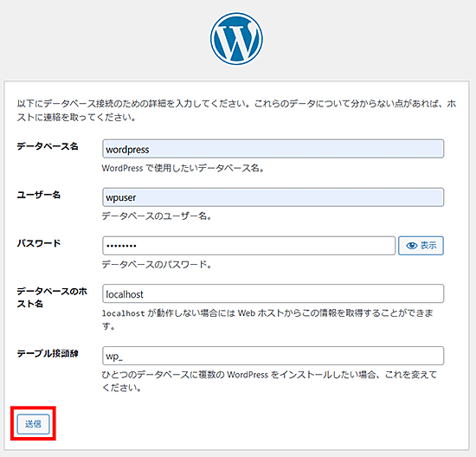Click into the パスワード input field
Viewport: 476px width, 457px height.
click(248, 245)
